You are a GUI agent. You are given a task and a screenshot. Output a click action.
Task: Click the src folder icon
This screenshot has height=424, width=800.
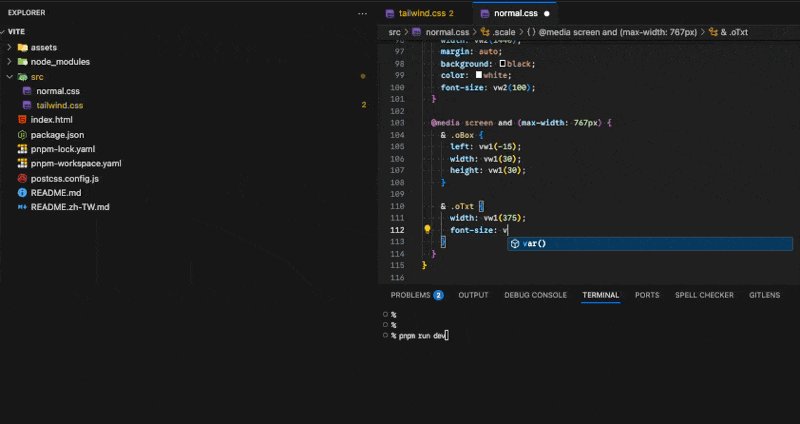coord(22,77)
